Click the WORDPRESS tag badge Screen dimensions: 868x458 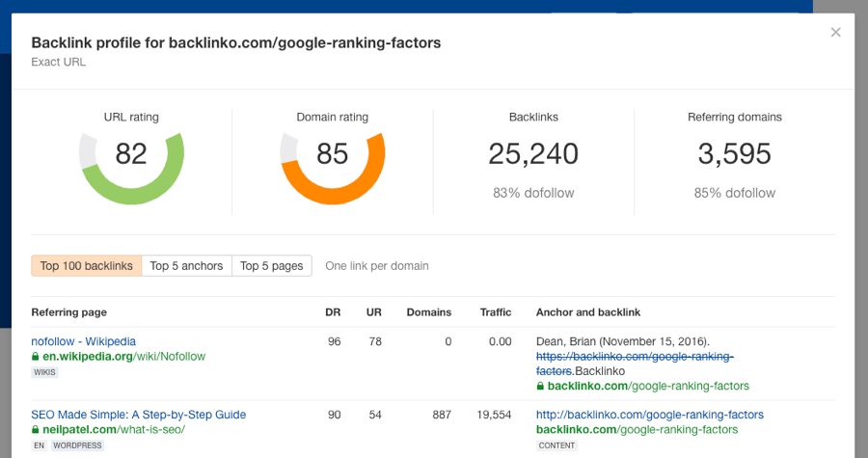77,445
